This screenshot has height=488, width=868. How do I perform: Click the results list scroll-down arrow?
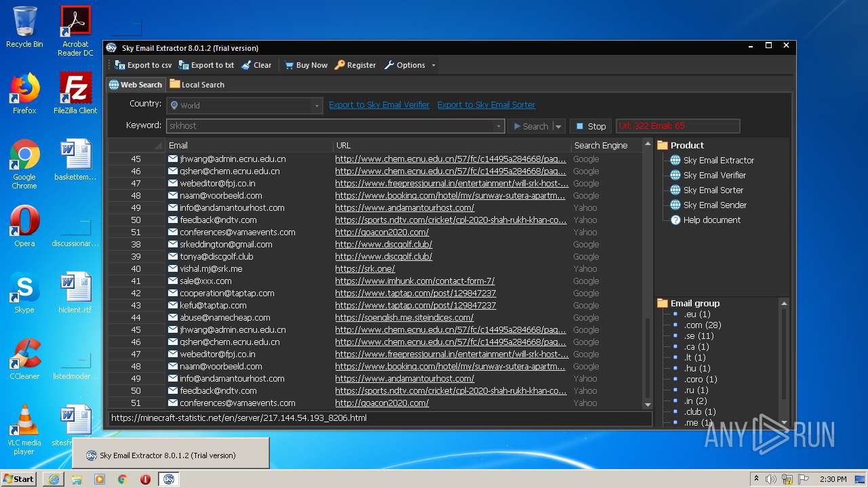648,404
